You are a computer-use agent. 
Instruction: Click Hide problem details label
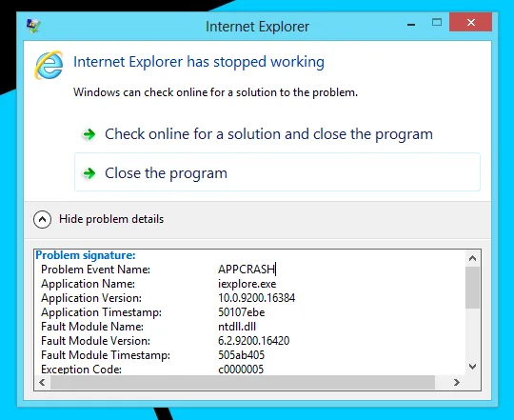point(111,219)
